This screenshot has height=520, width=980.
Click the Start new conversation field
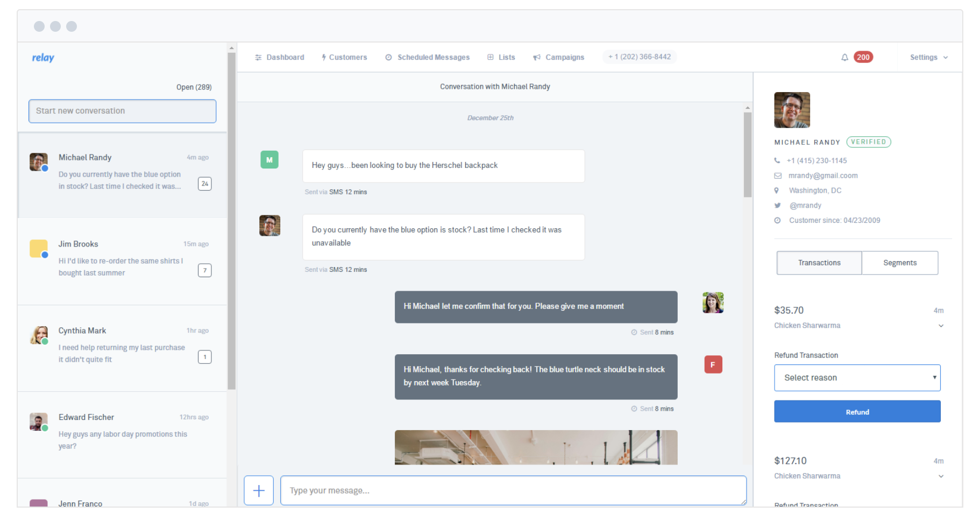[123, 111]
